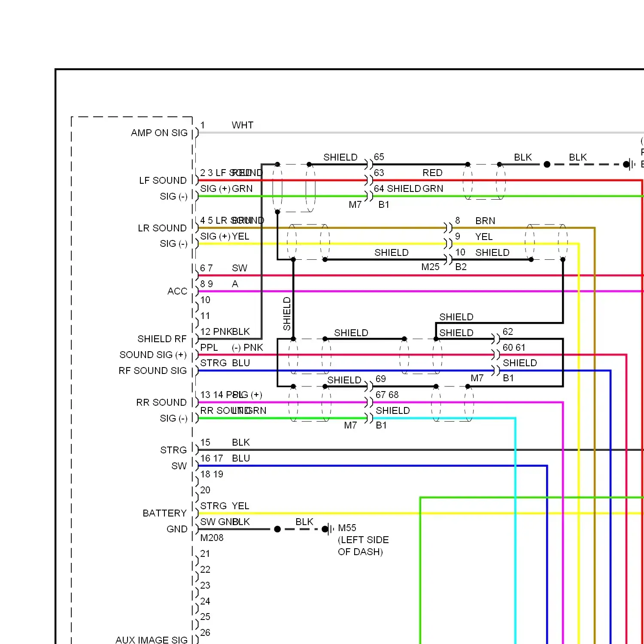Click the pin numbers 60 61
The height and width of the screenshot is (644, 644).
[x=514, y=348]
